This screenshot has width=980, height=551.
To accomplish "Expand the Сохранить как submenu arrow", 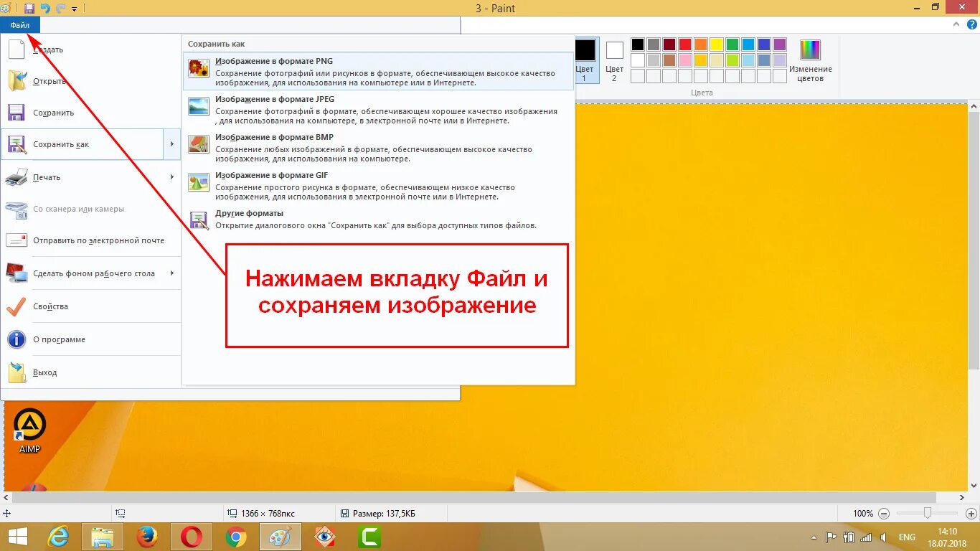I will coord(172,144).
